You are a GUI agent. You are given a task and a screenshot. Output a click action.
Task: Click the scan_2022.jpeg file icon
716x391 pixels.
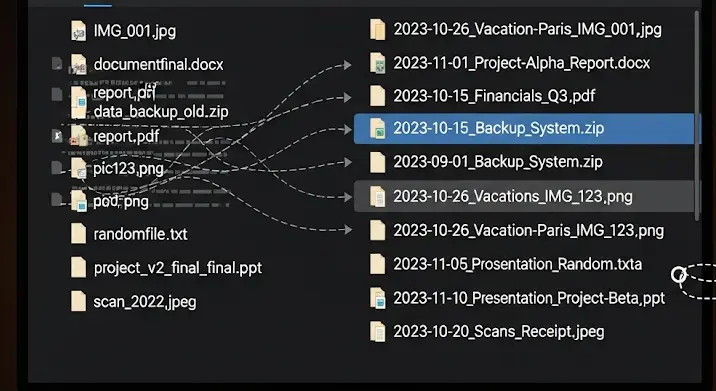[x=79, y=301]
